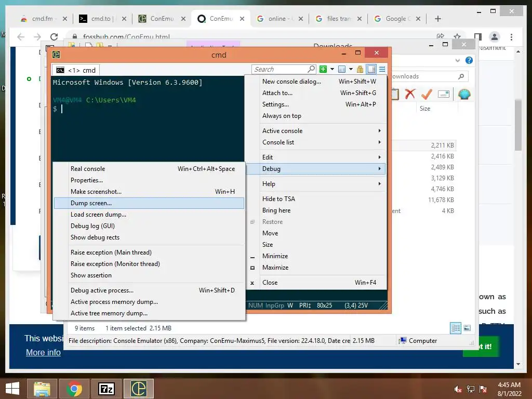This screenshot has width=532, height=399.
Task: Click the magnifier icon in ConEmu Search box
Action: click(x=311, y=69)
